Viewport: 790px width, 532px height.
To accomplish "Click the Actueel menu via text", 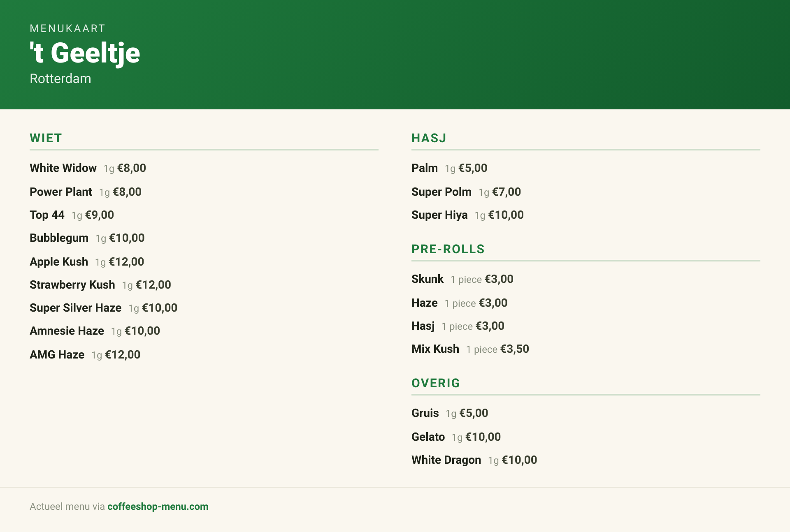I will pos(67,507).
